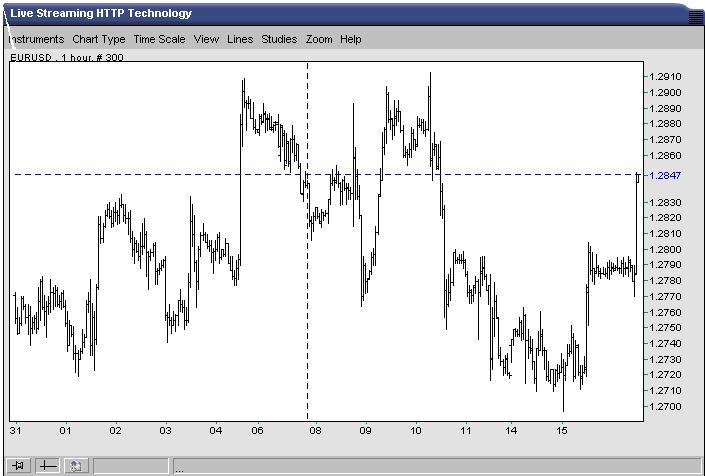Click the 1.2800 price axis label

pyautogui.click(x=665, y=249)
